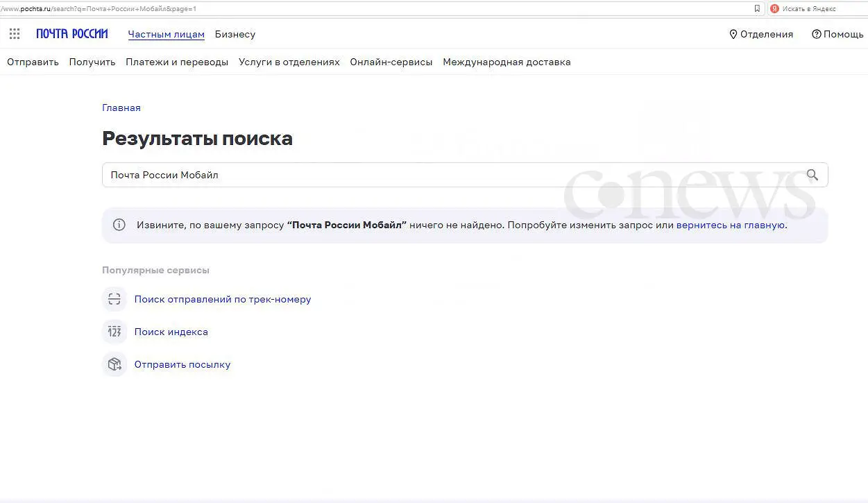Click the Популярные сервисы label
868x503 pixels.
(155, 270)
